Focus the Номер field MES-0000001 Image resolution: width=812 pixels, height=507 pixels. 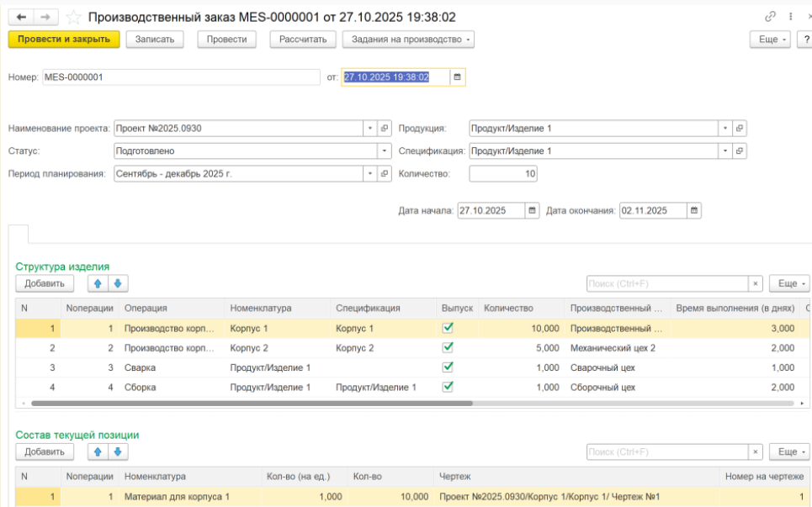181,77
